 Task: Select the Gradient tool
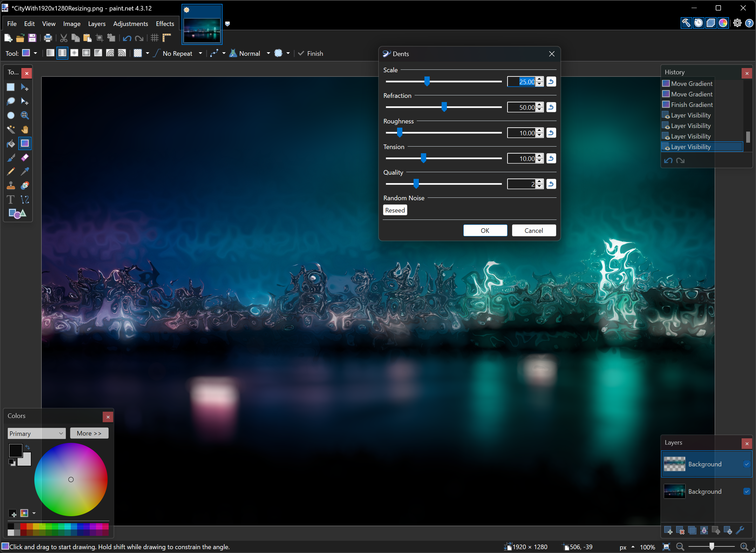pos(25,143)
